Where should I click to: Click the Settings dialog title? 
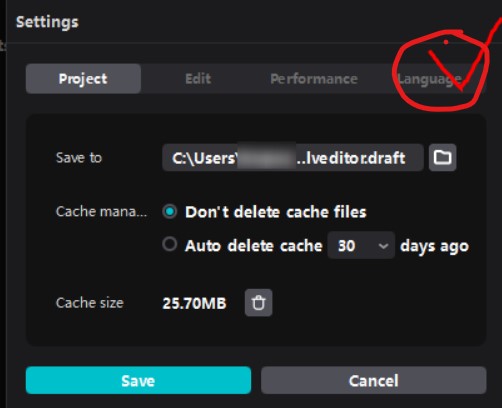click(47, 22)
